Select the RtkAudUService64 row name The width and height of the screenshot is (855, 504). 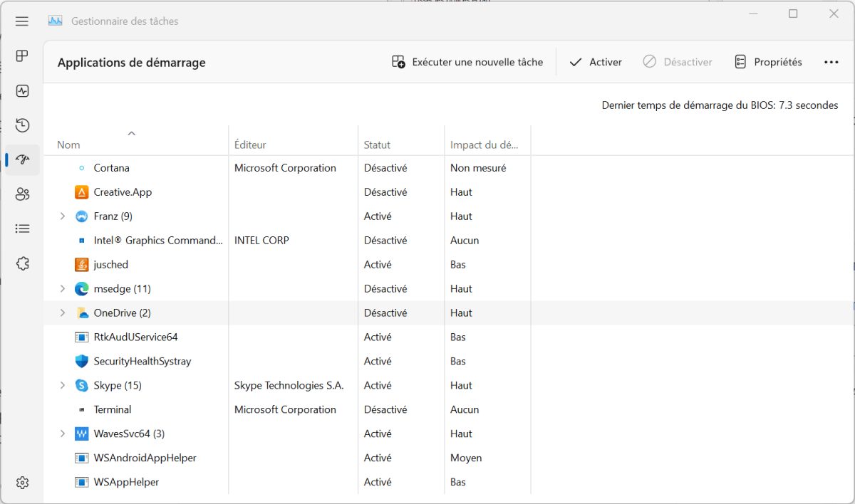(136, 337)
